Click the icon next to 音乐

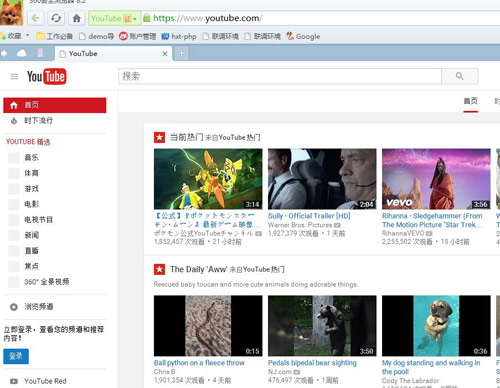[x=14, y=158]
